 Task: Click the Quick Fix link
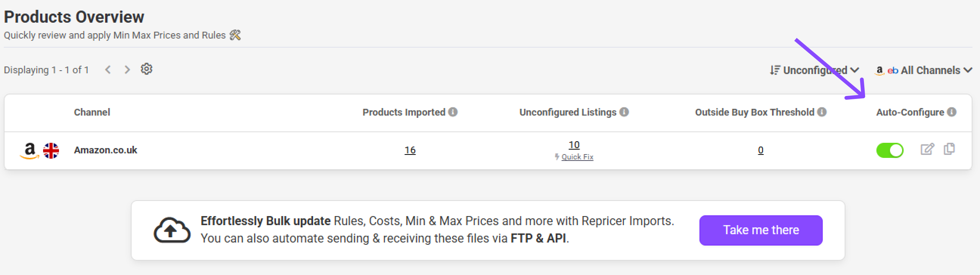click(577, 157)
